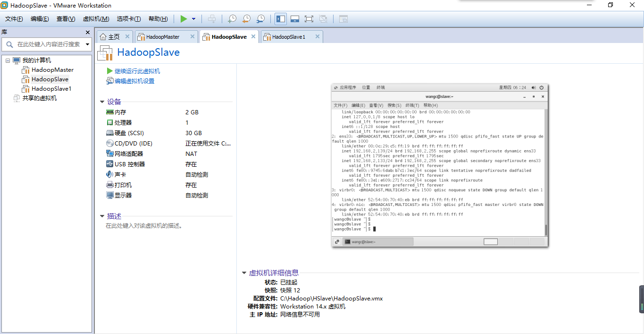Click the Unity mode toolbar icon
The image size is (644, 334).
click(x=323, y=19)
